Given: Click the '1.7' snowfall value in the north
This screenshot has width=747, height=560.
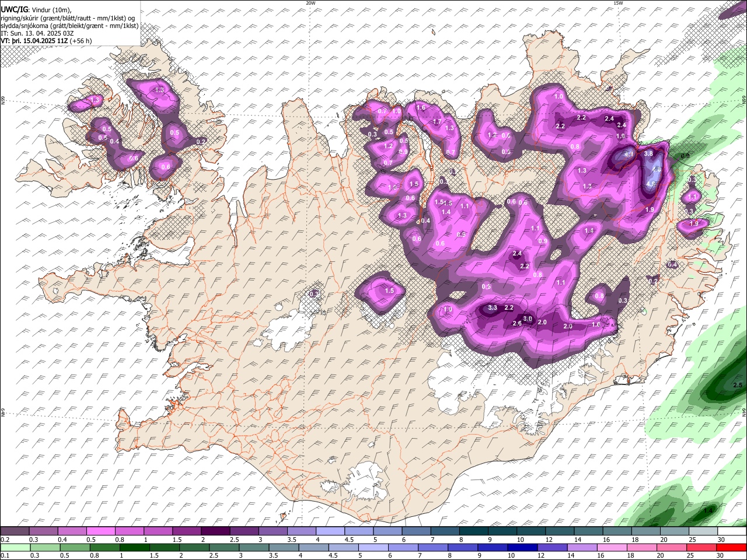Looking at the screenshot, I should coord(437,121).
